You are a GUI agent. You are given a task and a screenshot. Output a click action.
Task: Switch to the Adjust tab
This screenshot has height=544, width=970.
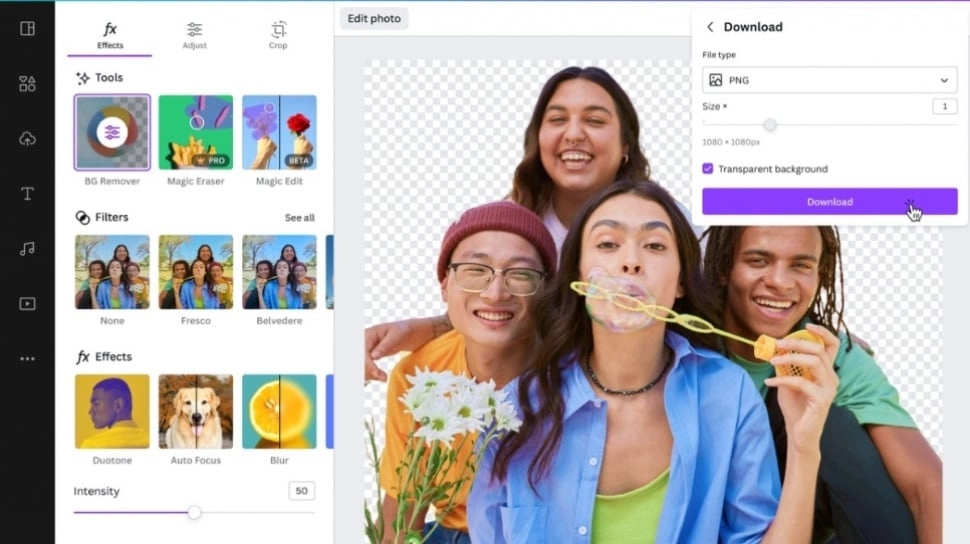194,36
